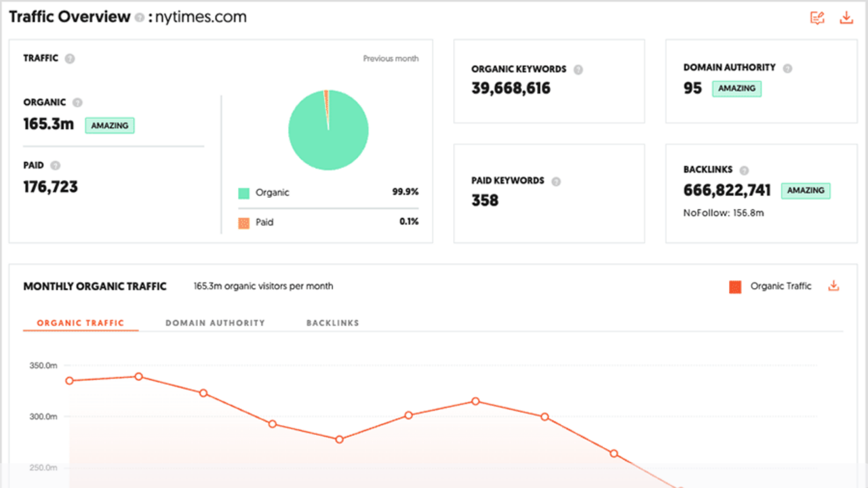
Task: Click the question mark next to PAID
Action: tap(55, 165)
